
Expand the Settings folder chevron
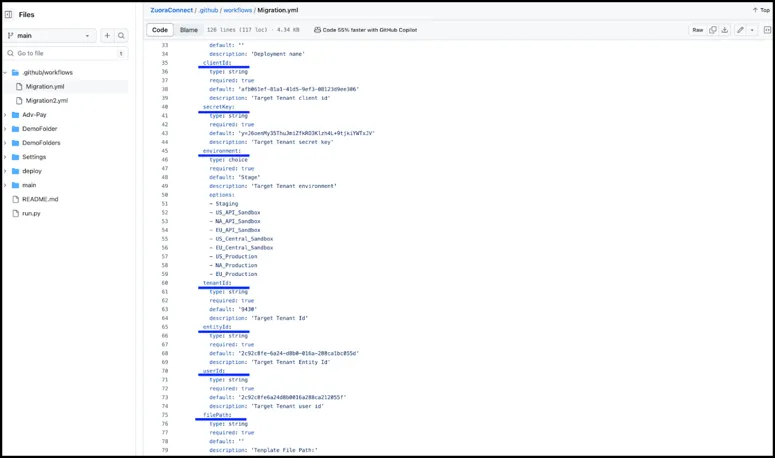(x=5, y=157)
